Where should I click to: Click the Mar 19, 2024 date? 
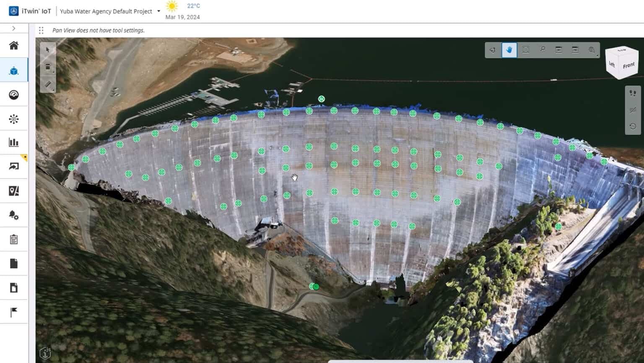click(x=182, y=17)
